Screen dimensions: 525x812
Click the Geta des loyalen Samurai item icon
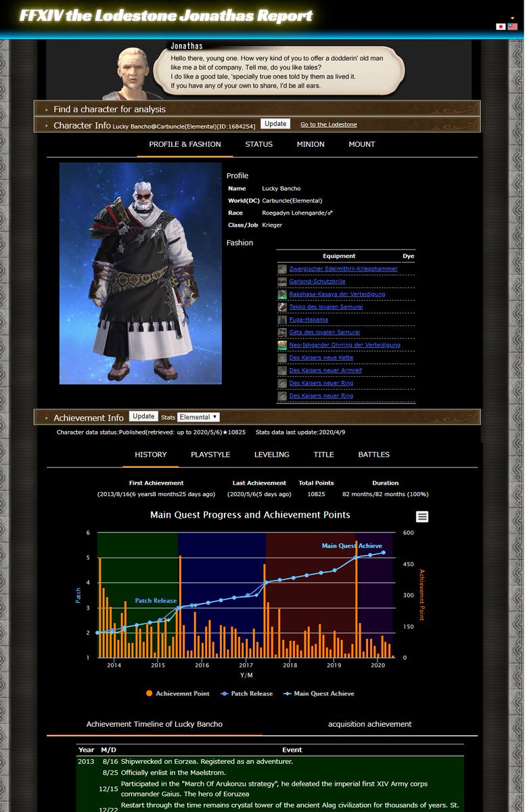(282, 332)
